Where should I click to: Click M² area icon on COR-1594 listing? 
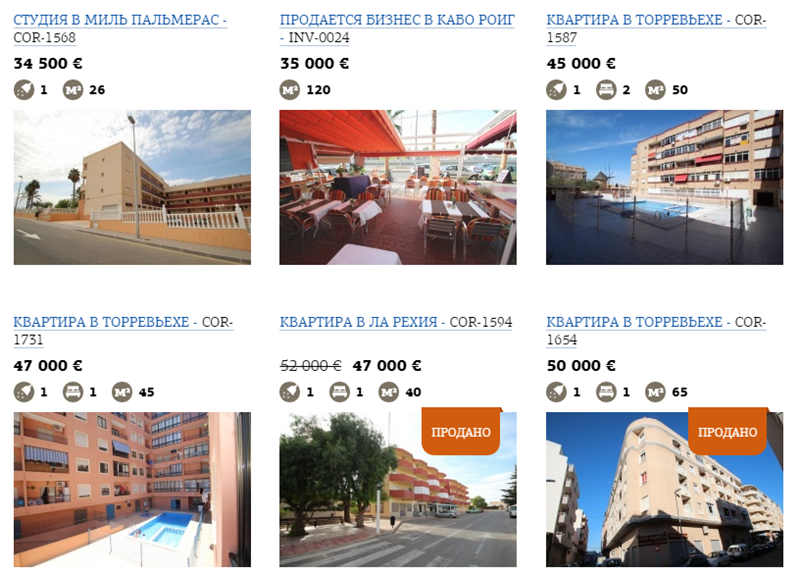tap(389, 392)
